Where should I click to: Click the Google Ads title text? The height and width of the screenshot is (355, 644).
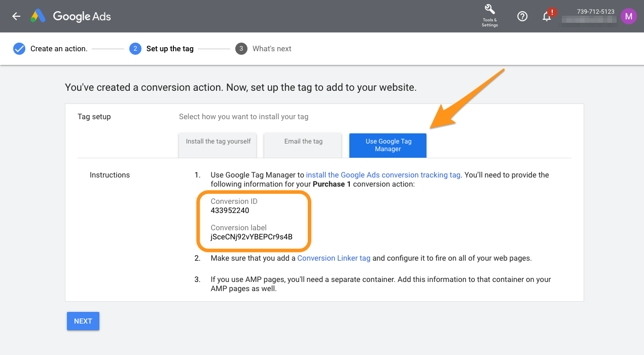(x=82, y=16)
